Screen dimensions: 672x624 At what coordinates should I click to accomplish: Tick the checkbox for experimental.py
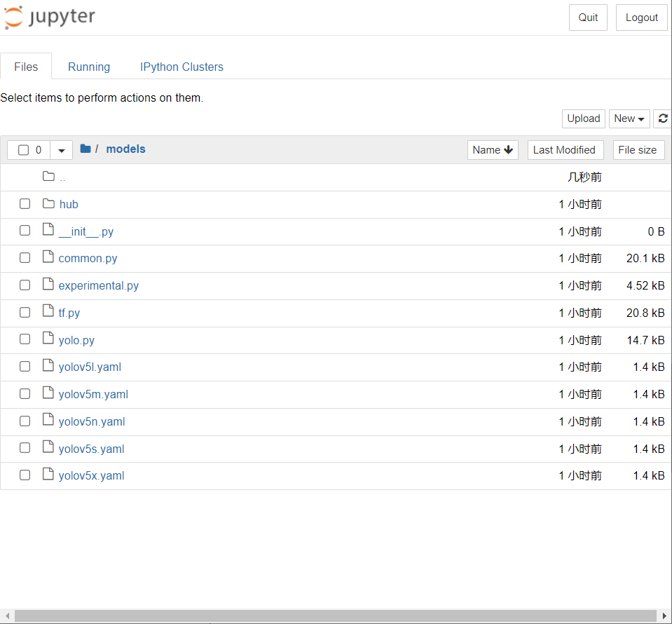tap(25, 285)
